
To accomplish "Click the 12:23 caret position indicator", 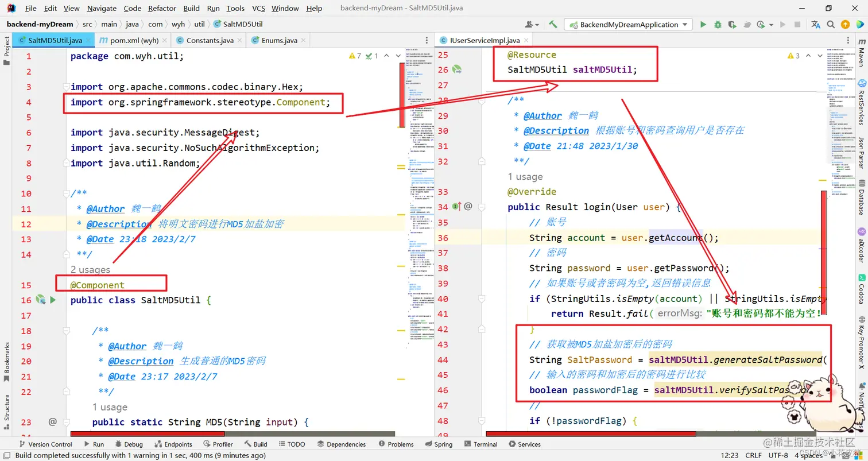I will [729, 455].
